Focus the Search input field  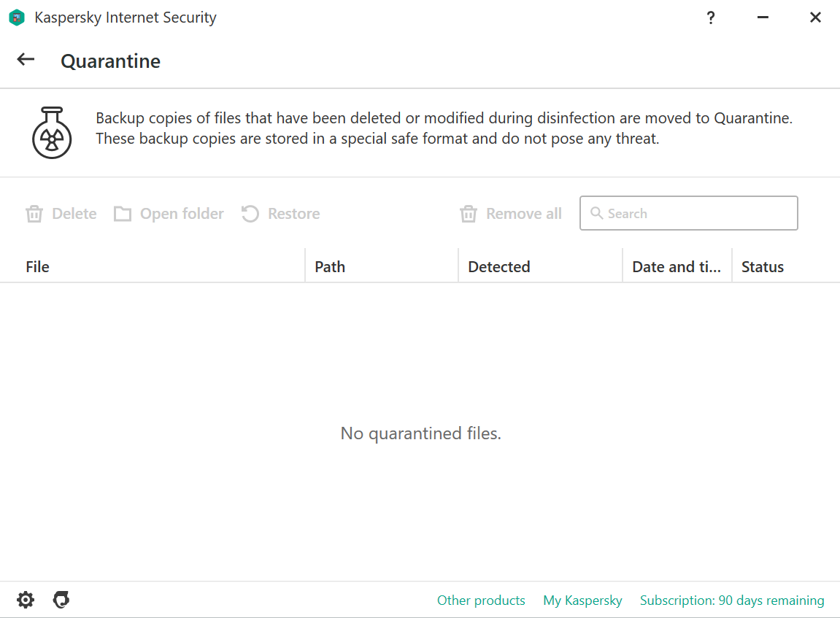(x=697, y=213)
